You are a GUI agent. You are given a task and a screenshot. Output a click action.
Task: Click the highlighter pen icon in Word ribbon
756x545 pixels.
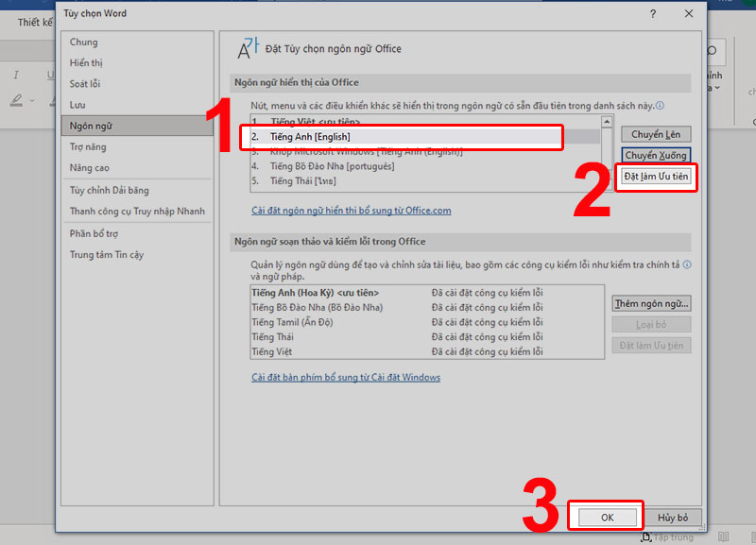pyautogui.click(x=17, y=100)
